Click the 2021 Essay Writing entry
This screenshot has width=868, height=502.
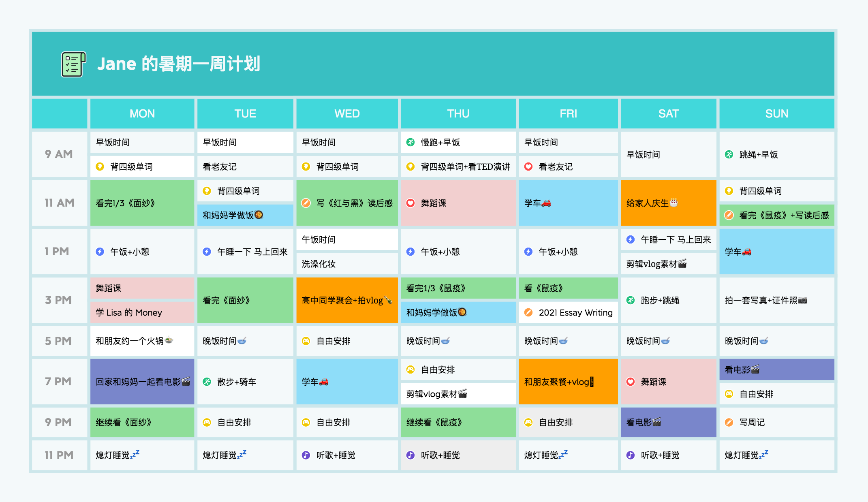tap(575, 312)
